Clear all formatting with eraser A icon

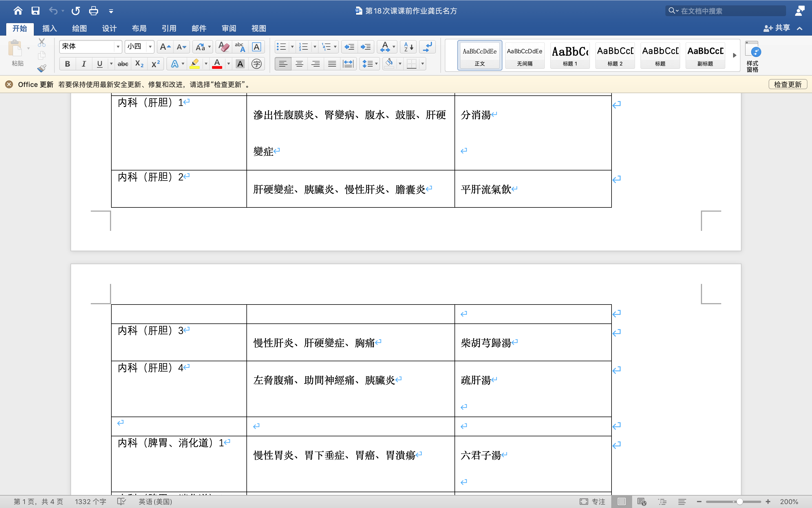tap(224, 47)
